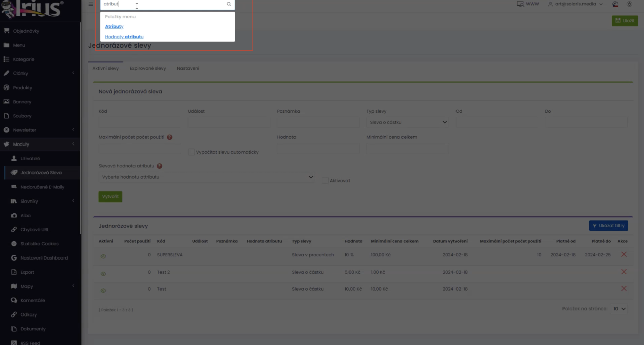This screenshot has width=644, height=345.
Task: Change Položek na stránce count dropdown
Action: [x=619, y=309]
